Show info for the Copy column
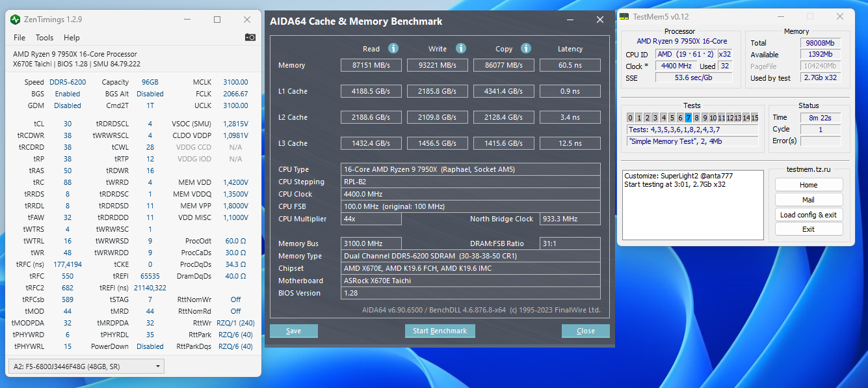The width and height of the screenshot is (868, 388). coord(526,48)
